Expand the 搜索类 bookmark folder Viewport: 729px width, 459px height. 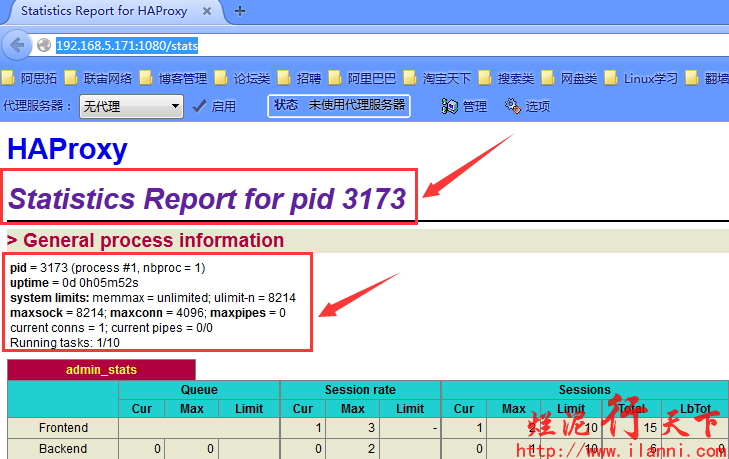(x=507, y=78)
